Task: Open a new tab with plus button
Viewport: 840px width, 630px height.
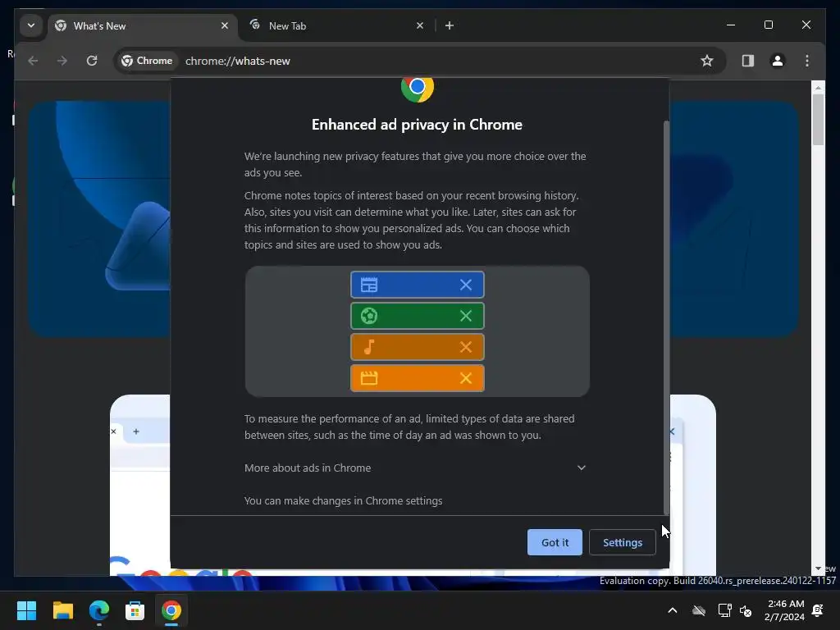Action: pos(450,25)
